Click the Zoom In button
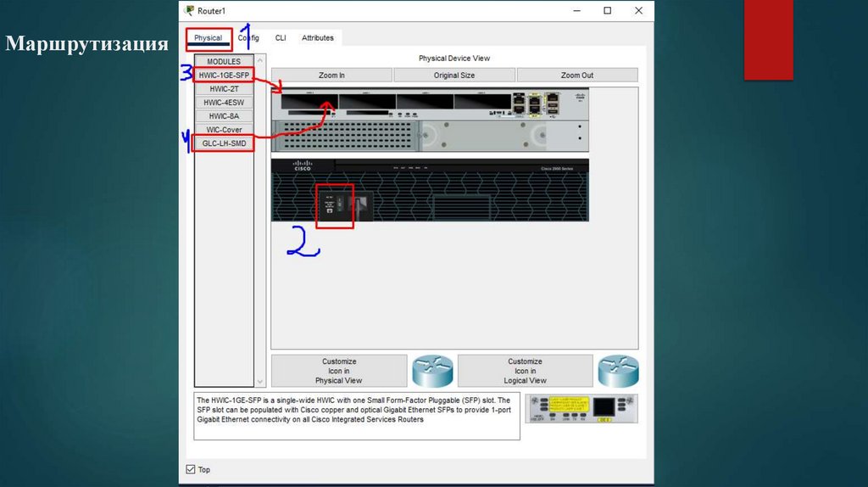868x487 pixels. click(331, 75)
